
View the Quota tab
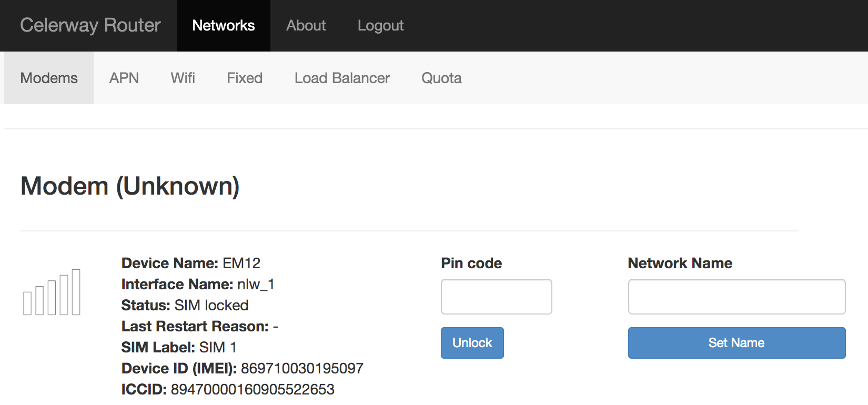(x=441, y=78)
